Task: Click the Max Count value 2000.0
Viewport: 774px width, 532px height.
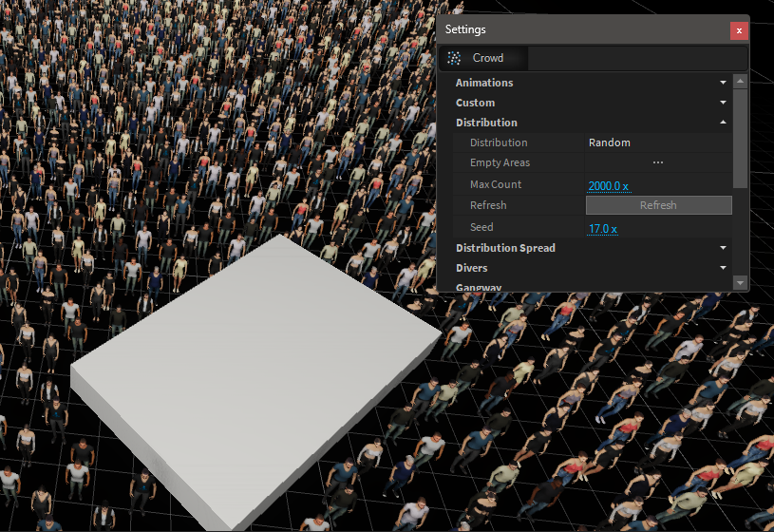Action: tap(608, 185)
